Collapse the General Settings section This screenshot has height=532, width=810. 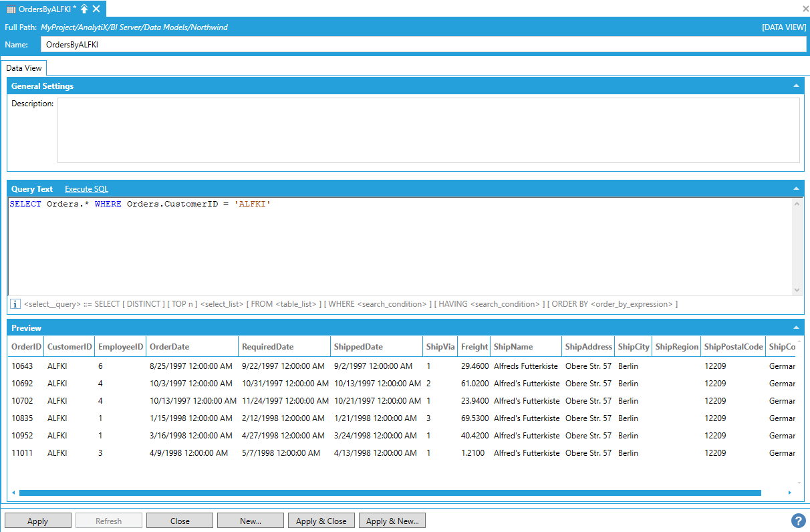[795, 86]
